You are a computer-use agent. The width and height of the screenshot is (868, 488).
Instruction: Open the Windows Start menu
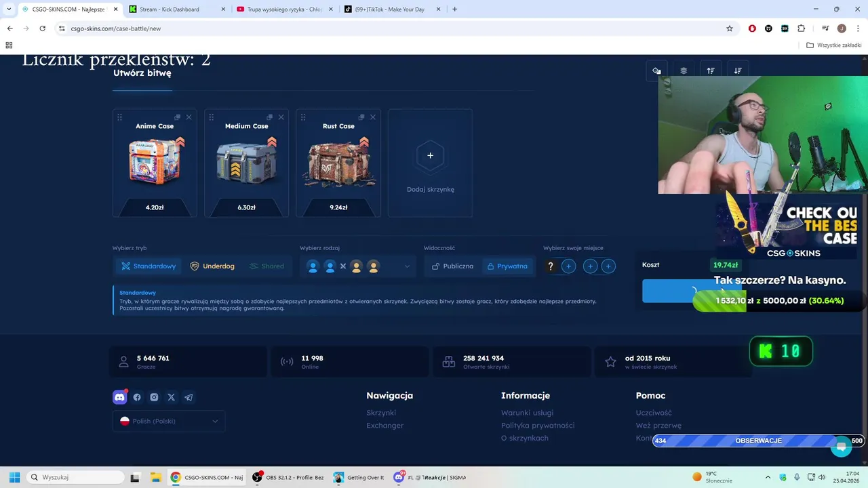tap(14, 477)
